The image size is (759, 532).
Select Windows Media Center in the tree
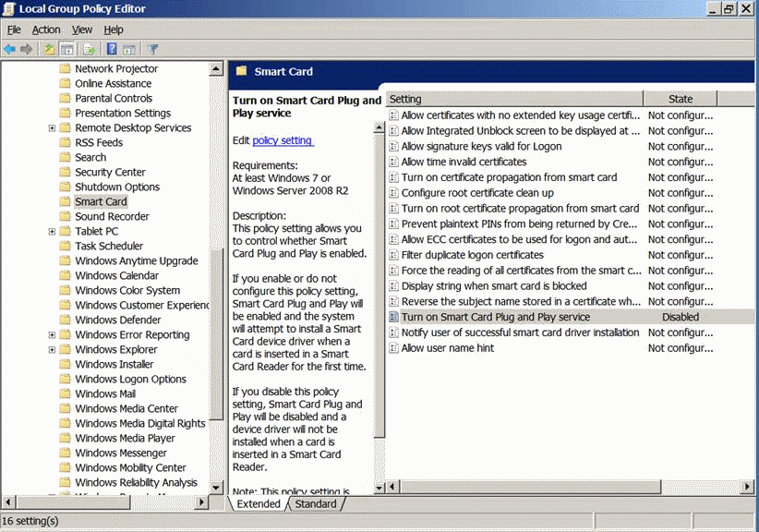pos(126,408)
